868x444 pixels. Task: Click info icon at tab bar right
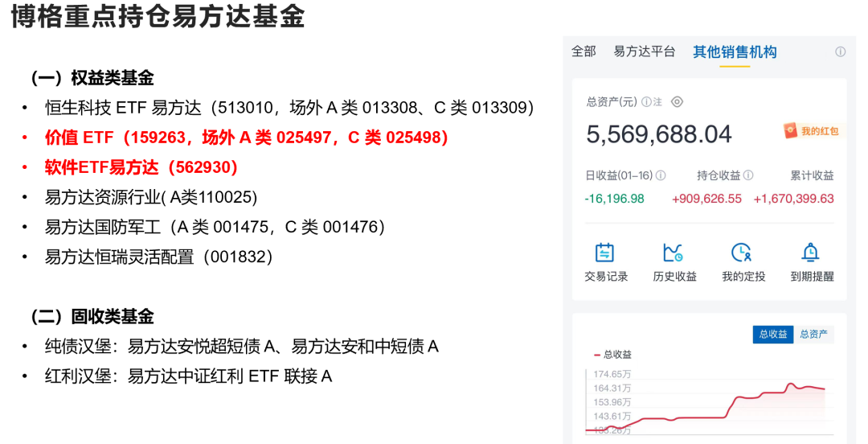[x=841, y=51]
